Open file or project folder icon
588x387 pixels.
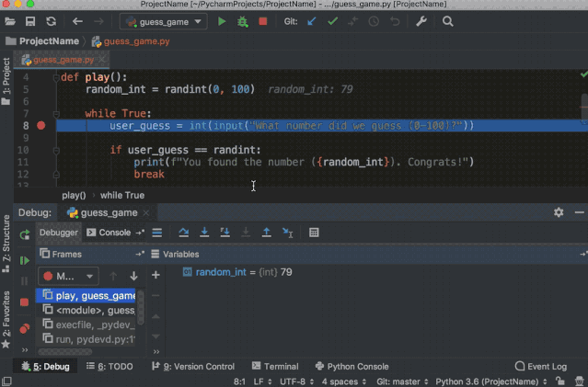tap(10, 21)
